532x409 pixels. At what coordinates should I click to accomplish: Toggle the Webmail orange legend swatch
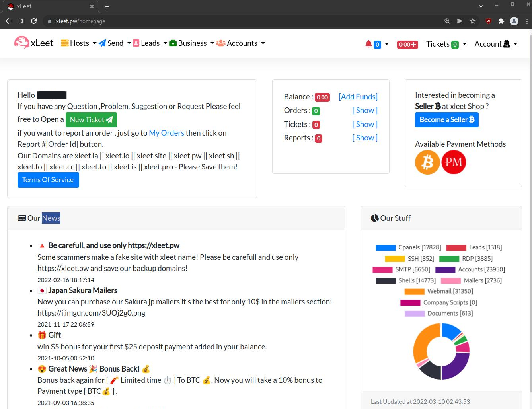[x=414, y=291]
